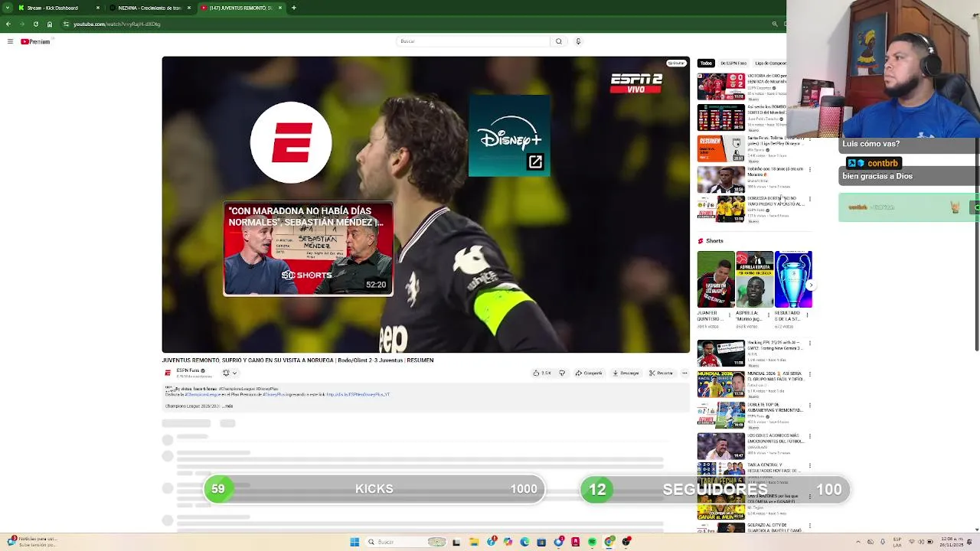The image size is (980, 551).
Task: Open options menu for Hacking FPL video
Action: tap(810, 344)
